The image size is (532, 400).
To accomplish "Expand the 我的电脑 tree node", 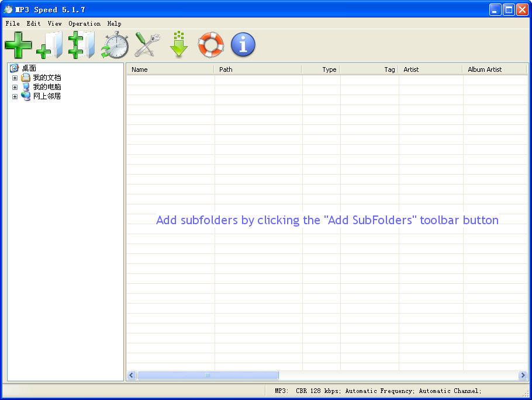I will pyautogui.click(x=15, y=87).
